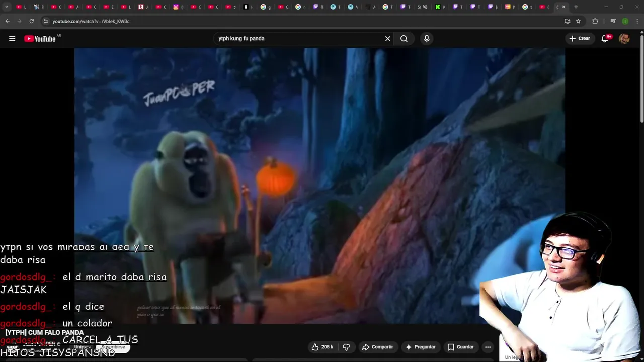Install app icon in the address bar
The height and width of the screenshot is (362, 644).
(567, 21)
